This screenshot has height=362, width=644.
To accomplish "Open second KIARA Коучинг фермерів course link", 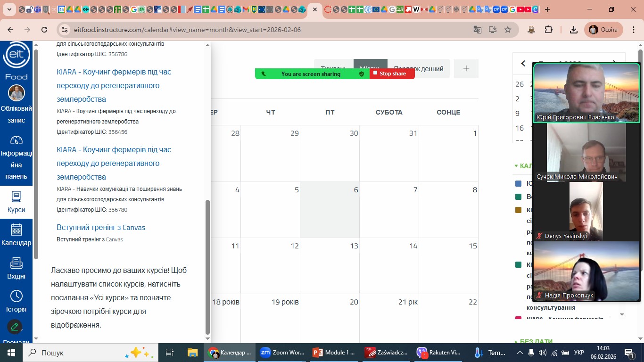I will coord(114,163).
